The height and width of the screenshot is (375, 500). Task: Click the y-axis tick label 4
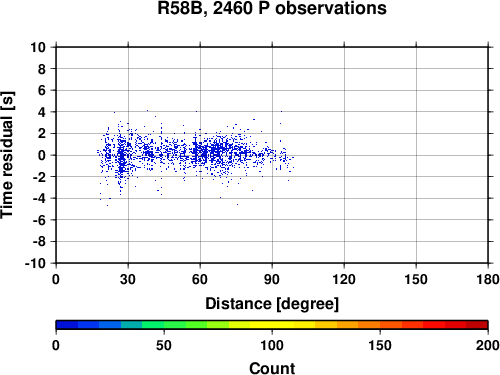[42, 112]
